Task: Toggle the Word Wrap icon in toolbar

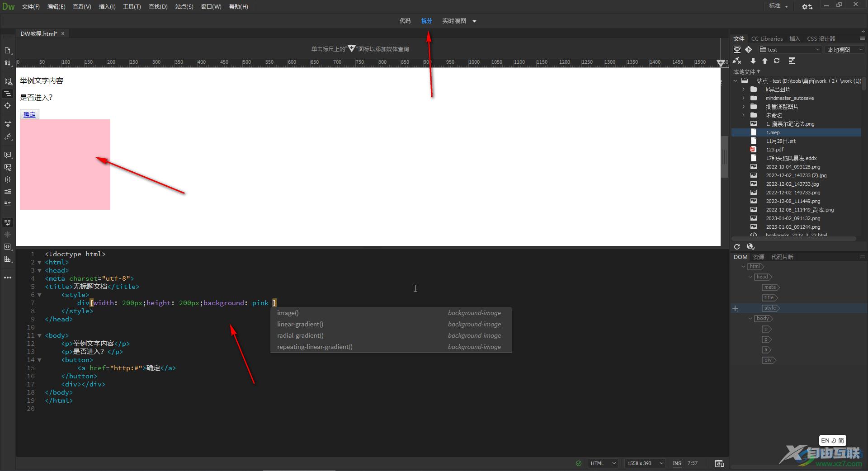Action: coord(8,222)
